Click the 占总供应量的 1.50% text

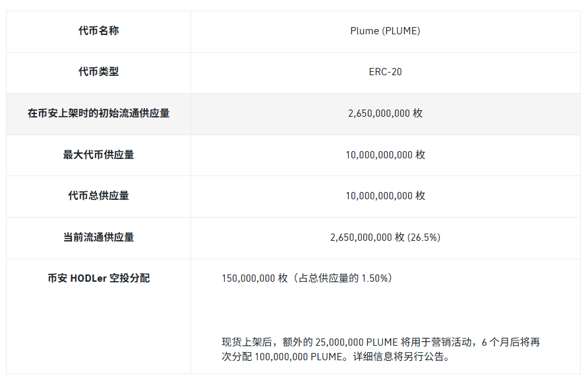[x=343, y=278]
